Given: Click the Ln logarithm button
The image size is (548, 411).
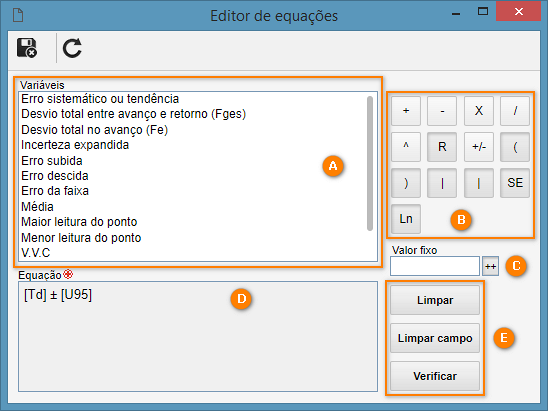Looking at the screenshot, I should click(x=406, y=219).
